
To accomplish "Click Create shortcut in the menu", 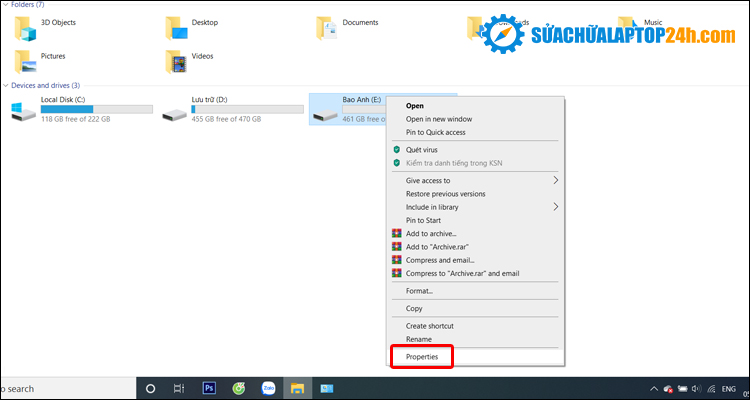I will pos(429,326).
